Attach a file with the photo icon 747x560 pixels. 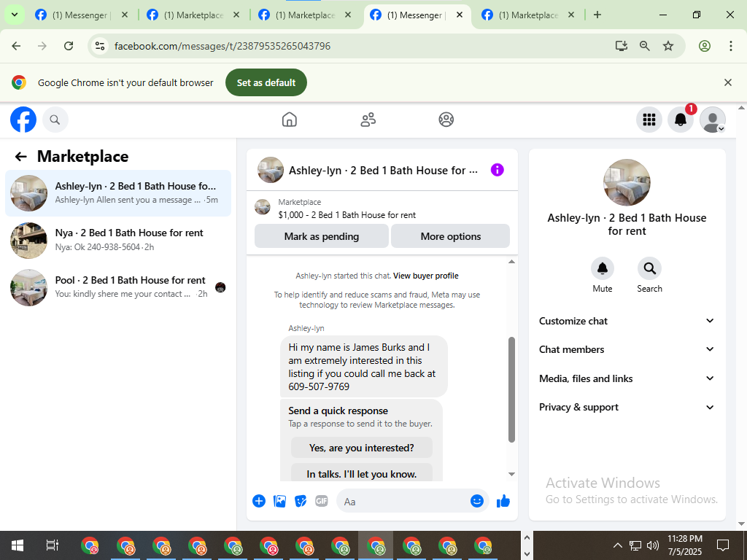tap(279, 501)
